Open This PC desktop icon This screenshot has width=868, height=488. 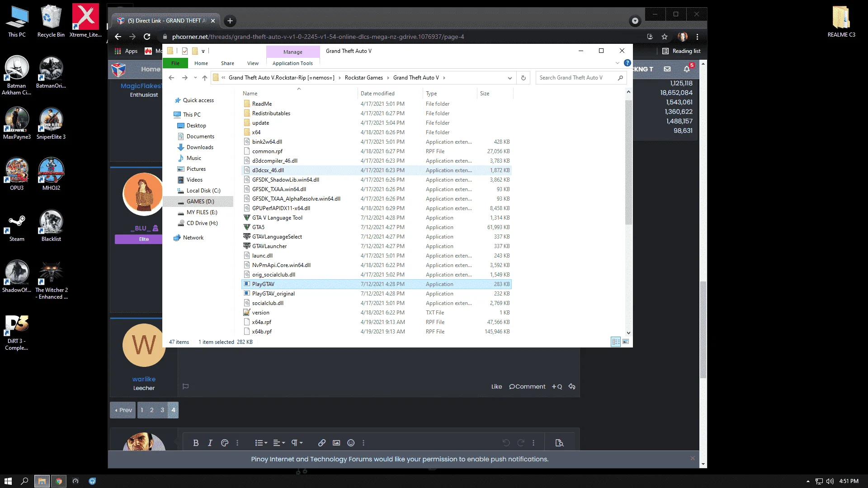tap(17, 21)
